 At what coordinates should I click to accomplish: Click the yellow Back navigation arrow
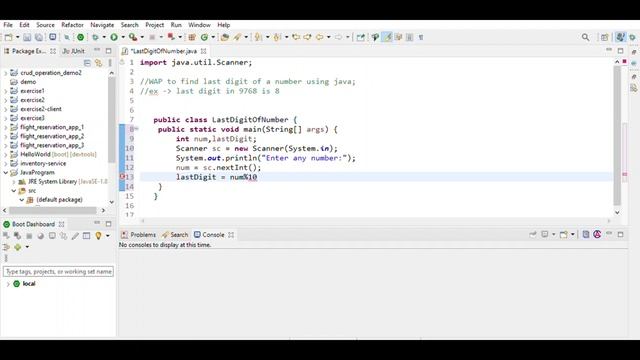(320, 37)
